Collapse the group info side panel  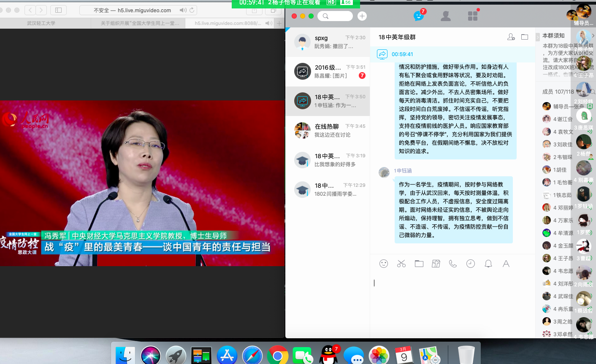[x=538, y=37]
